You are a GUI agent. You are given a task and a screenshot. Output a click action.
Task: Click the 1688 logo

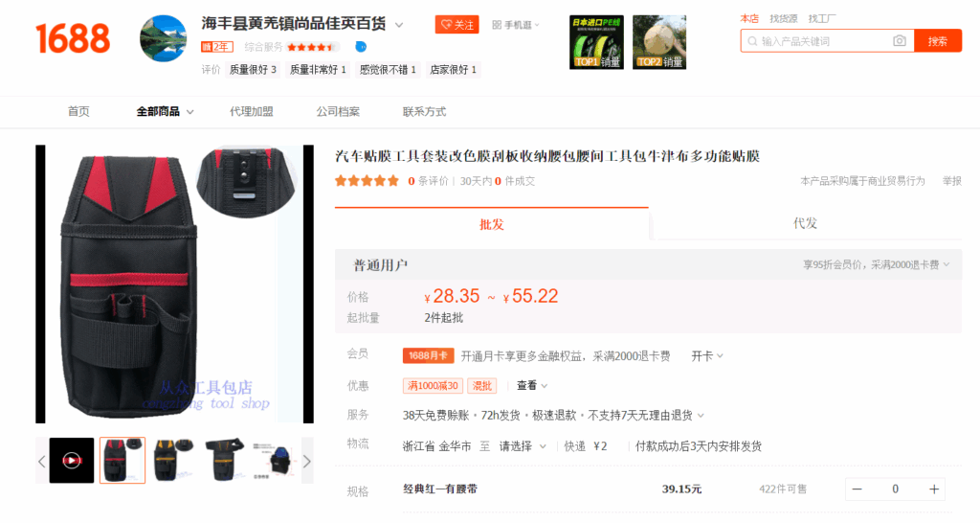73,38
